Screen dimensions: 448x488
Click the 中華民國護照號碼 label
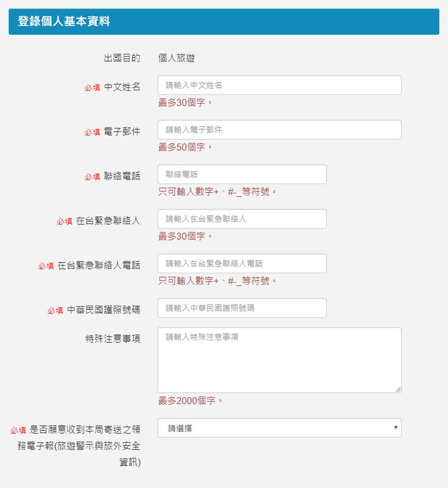tap(103, 310)
